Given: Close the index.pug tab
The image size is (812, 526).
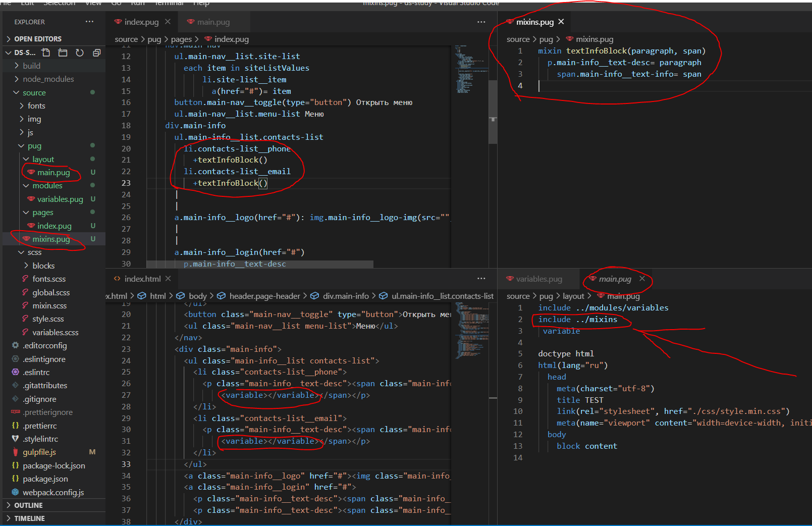Looking at the screenshot, I should [x=168, y=22].
